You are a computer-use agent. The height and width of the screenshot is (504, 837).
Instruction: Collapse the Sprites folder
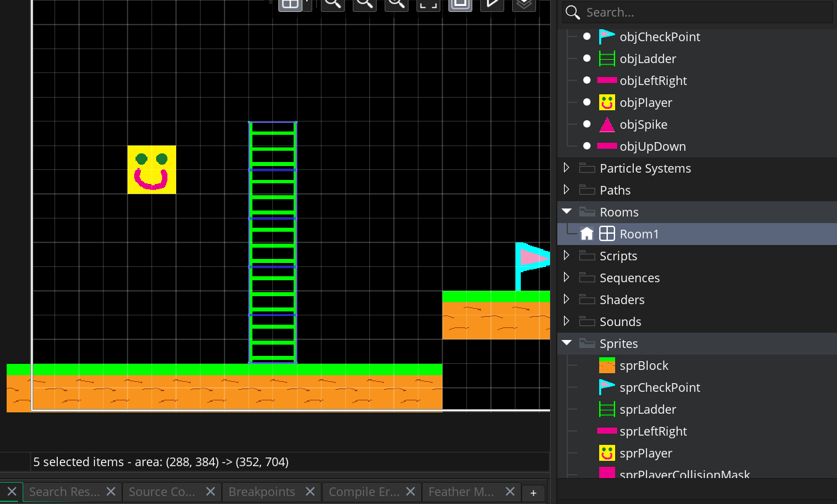point(567,343)
